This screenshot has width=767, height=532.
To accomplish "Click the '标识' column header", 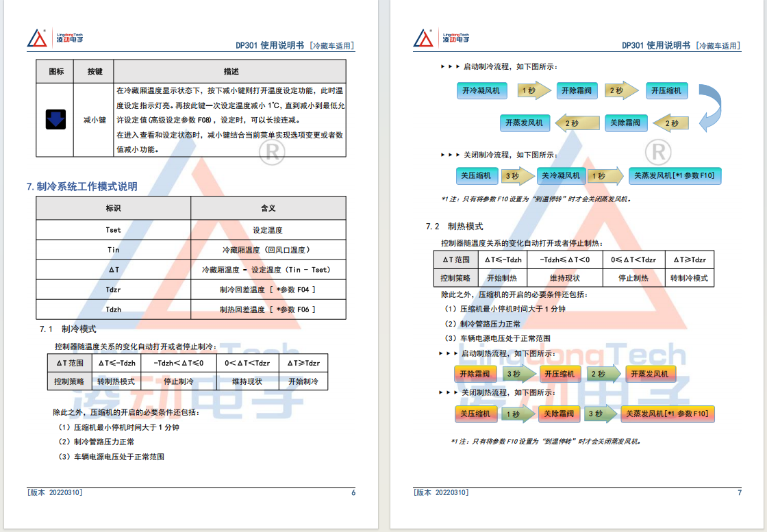I will pos(114,208).
